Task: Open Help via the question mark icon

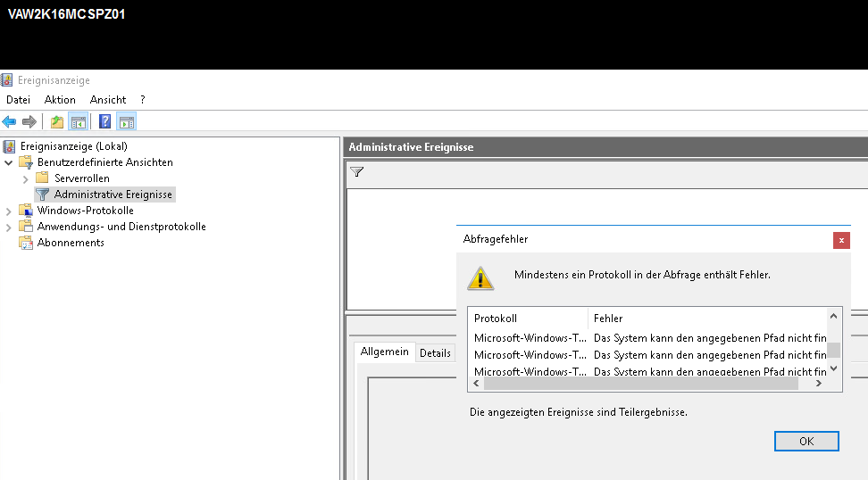Action: tap(104, 121)
